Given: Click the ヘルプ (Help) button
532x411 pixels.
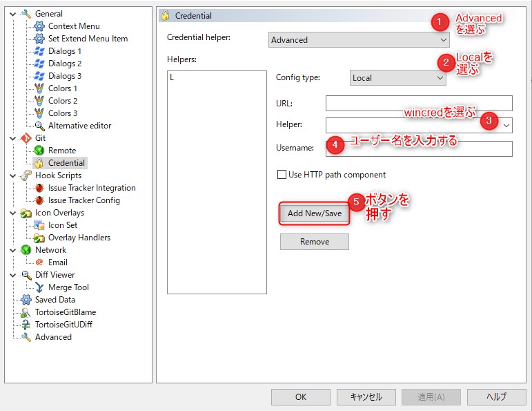Looking at the screenshot, I should pyautogui.click(x=497, y=397).
